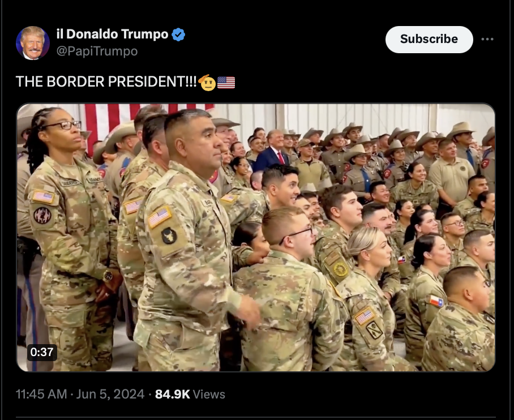Open the three-dot more options menu
This screenshot has height=420, width=514.
[487, 39]
